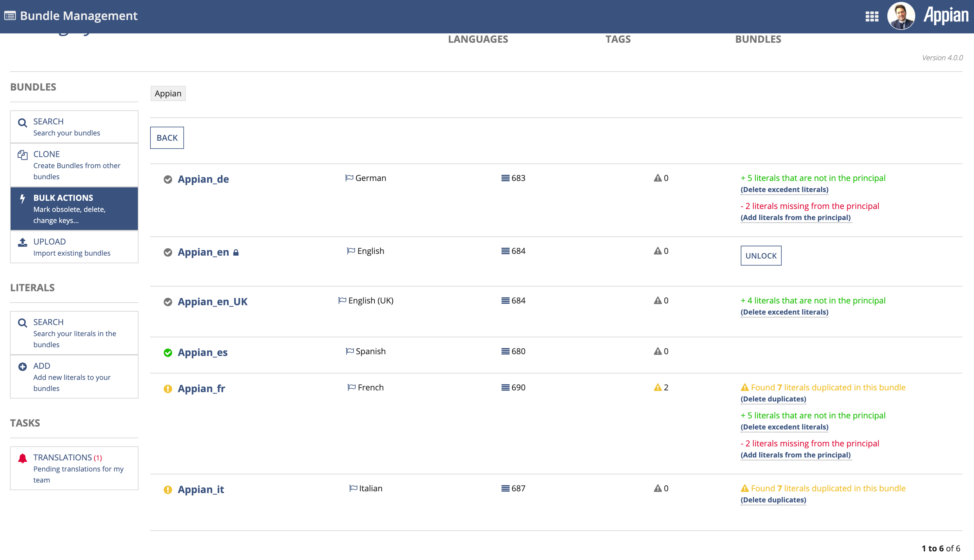Viewport: 974px width, 560px height.
Task: Click the Appian logo in the header
Action: click(x=946, y=15)
